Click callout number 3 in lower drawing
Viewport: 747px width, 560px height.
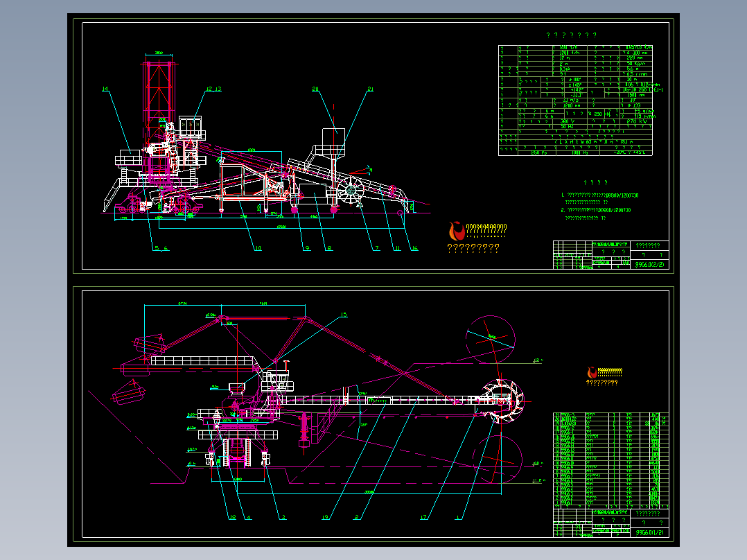tap(283, 517)
